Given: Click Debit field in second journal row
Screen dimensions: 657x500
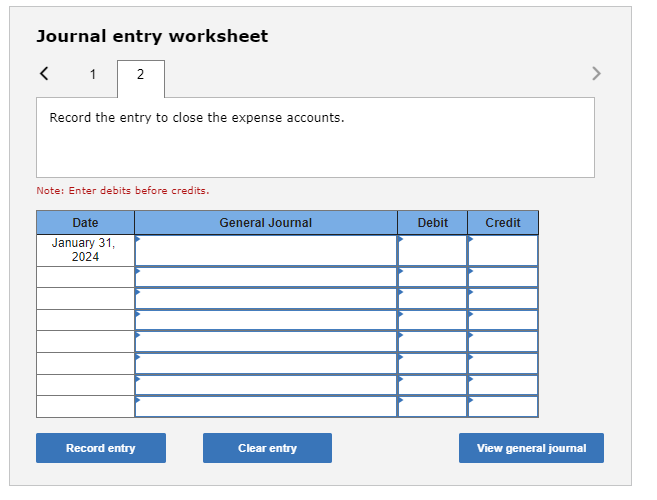Looking at the screenshot, I should point(432,277).
